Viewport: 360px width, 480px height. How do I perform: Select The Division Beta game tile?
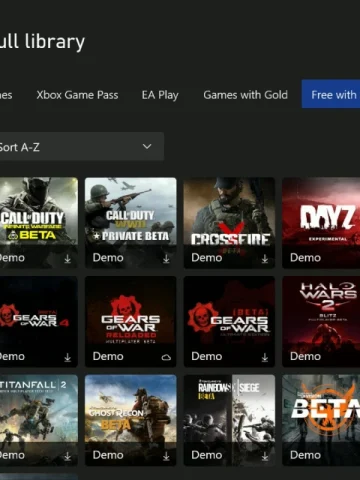321,420
